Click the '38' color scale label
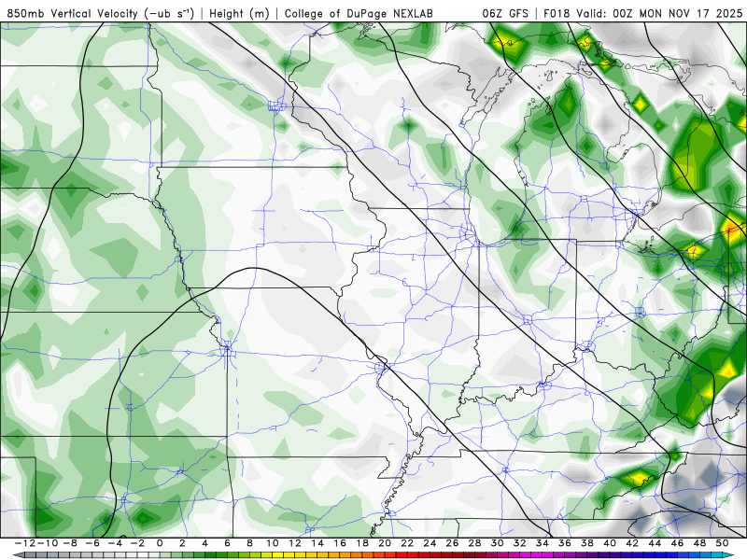The width and height of the screenshot is (747, 560). [587, 543]
